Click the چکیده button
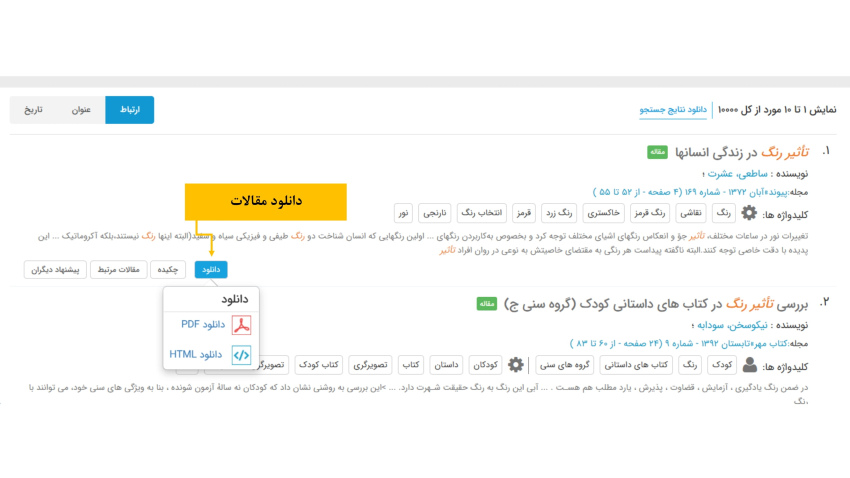 [x=168, y=269]
